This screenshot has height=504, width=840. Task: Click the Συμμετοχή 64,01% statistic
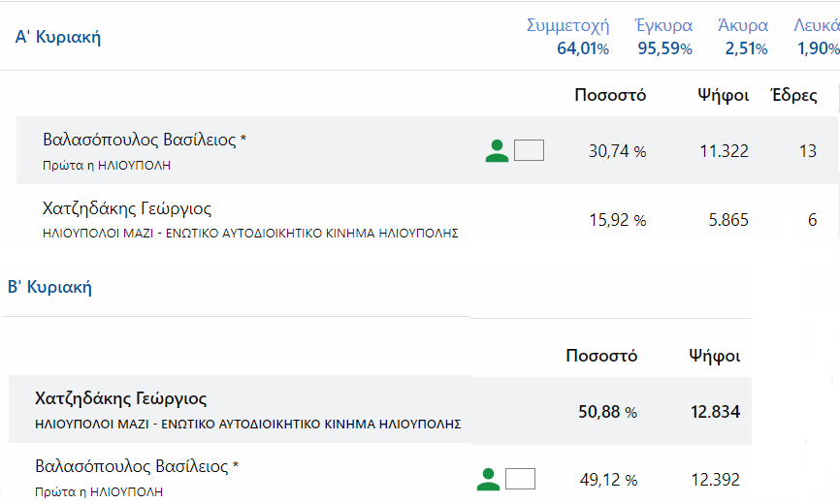click(x=567, y=37)
